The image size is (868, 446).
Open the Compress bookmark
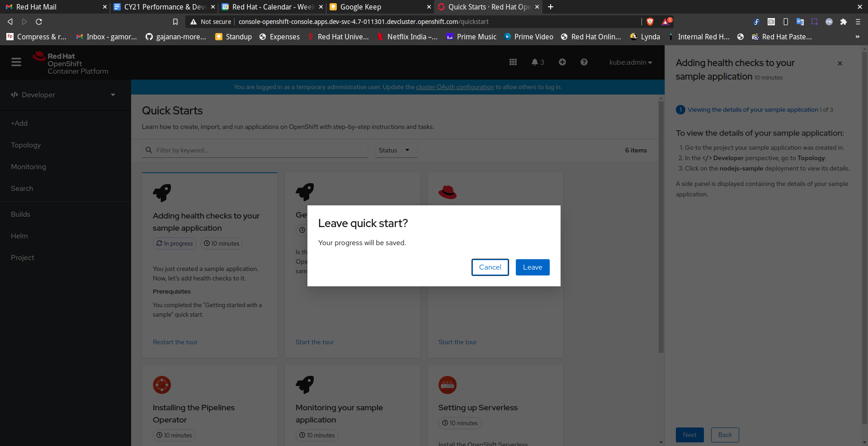(x=36, y=37)
